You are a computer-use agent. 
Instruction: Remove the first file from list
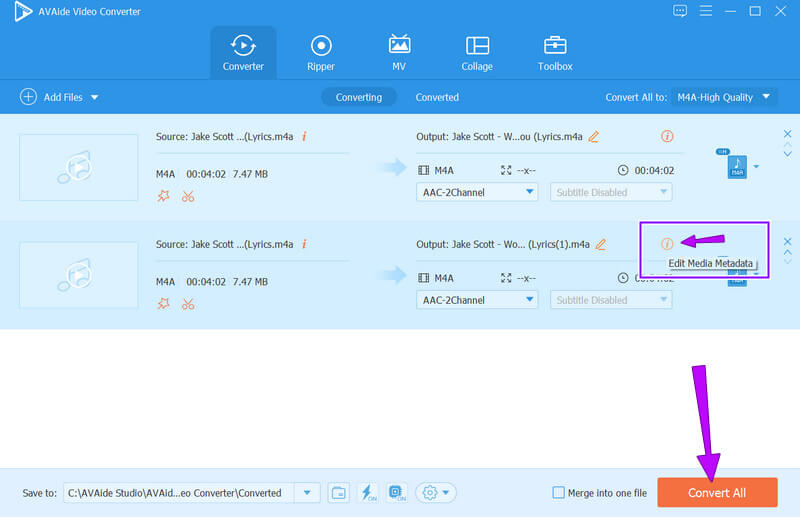[787, 134]
